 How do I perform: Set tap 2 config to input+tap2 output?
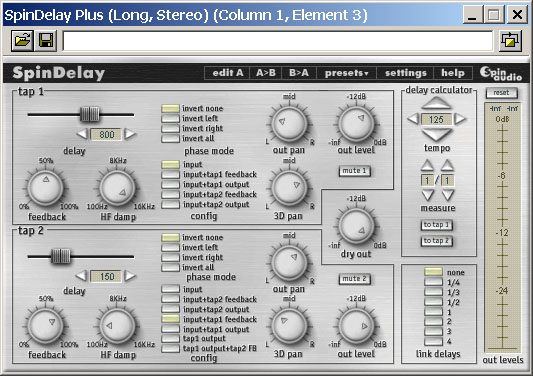point(170,309)
